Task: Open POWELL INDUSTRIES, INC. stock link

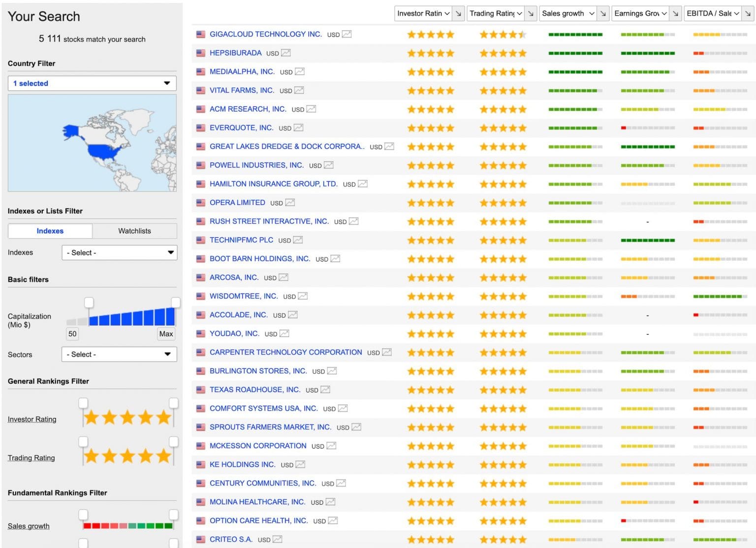Action: (256, 165)
